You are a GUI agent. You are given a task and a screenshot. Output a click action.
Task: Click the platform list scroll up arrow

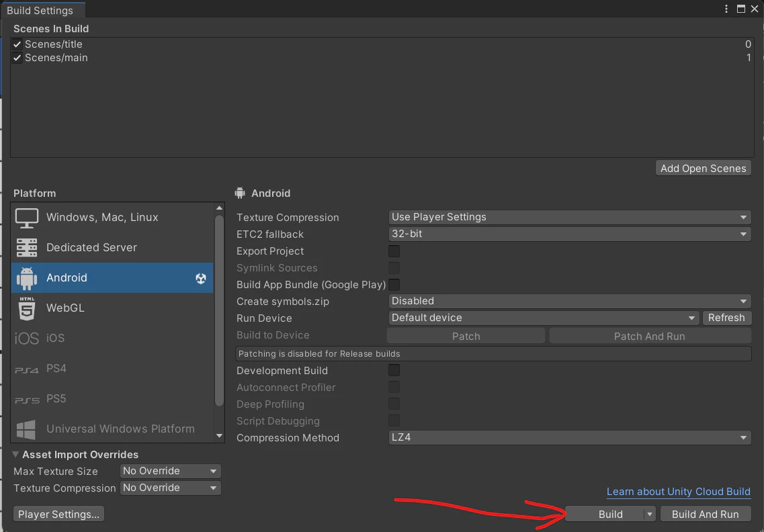(x=219, y=208)
